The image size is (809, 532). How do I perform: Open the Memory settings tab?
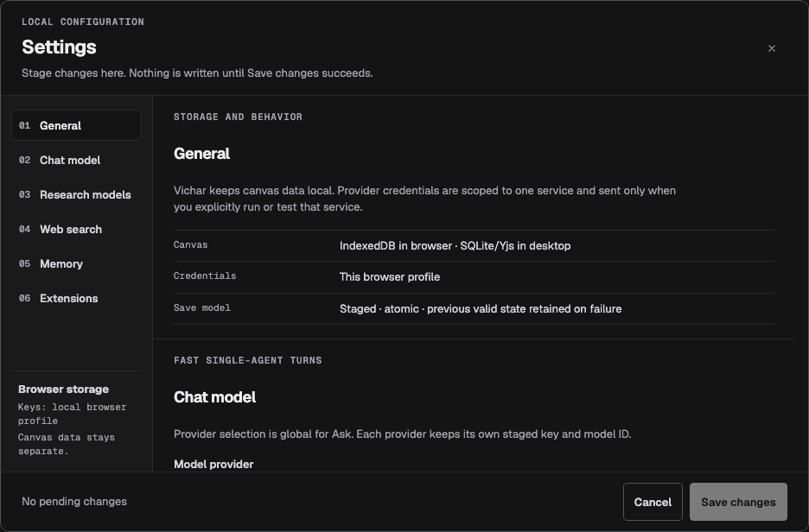(76, 263)
